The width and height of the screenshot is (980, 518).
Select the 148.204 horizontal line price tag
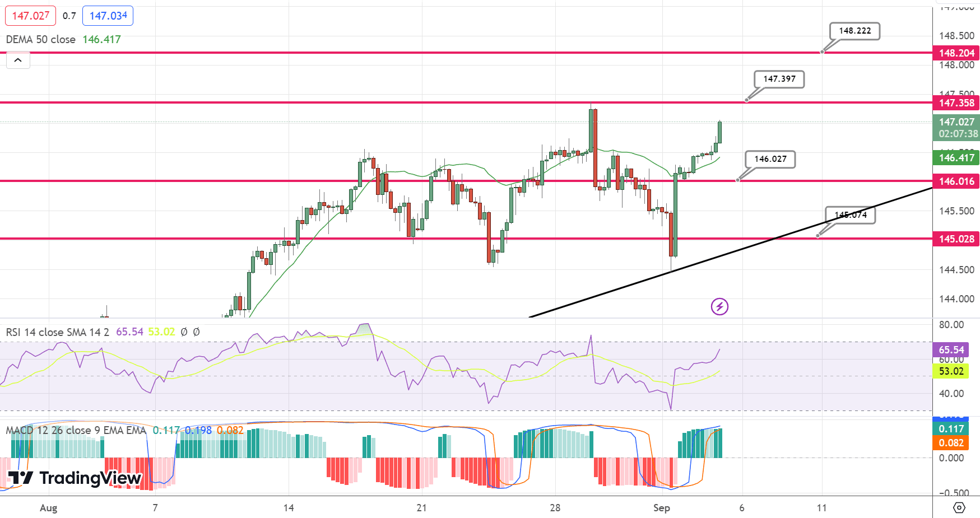coord(956,53)
